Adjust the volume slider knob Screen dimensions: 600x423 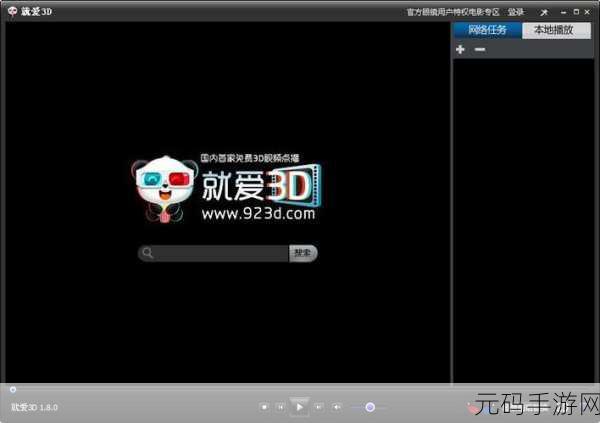(x=370, y=407)
